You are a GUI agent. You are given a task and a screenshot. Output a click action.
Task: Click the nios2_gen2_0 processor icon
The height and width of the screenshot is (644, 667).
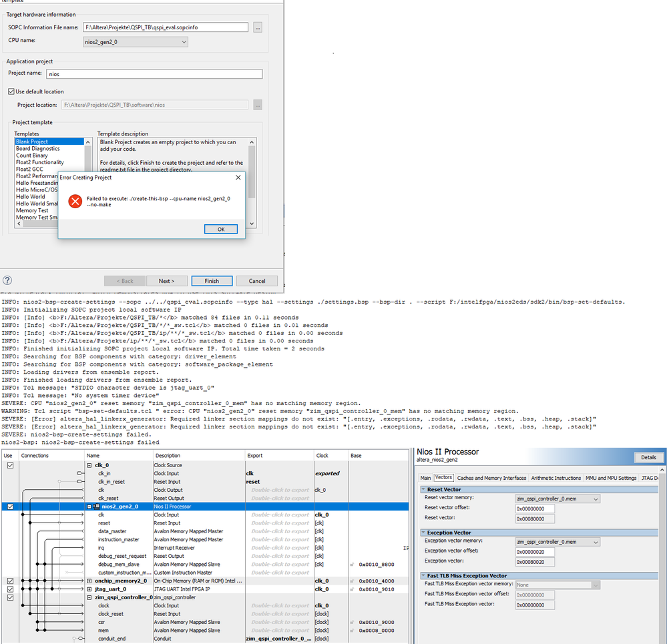[97, 507]
